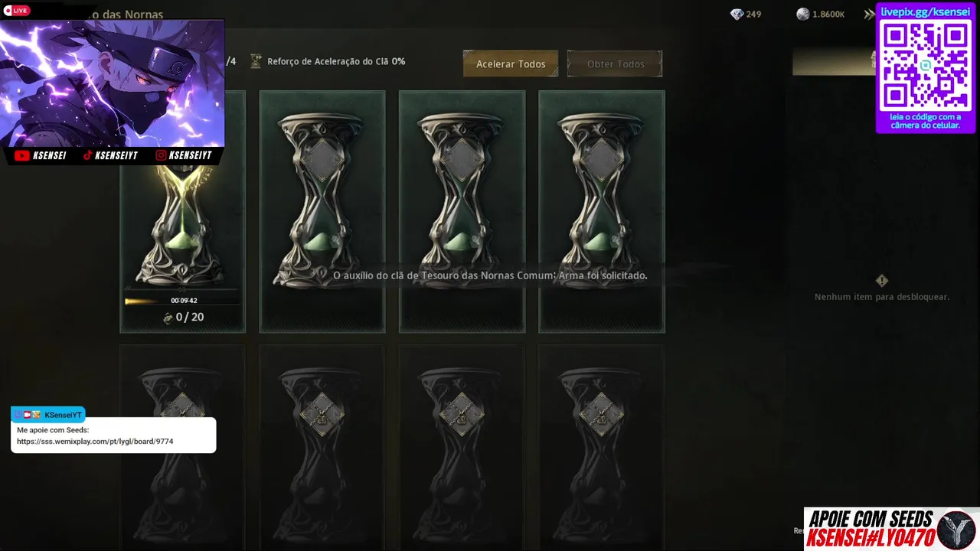Click the 0 / 20 helper counter
980x551 pixels.
pyautogui.click(x=183, y=317)
